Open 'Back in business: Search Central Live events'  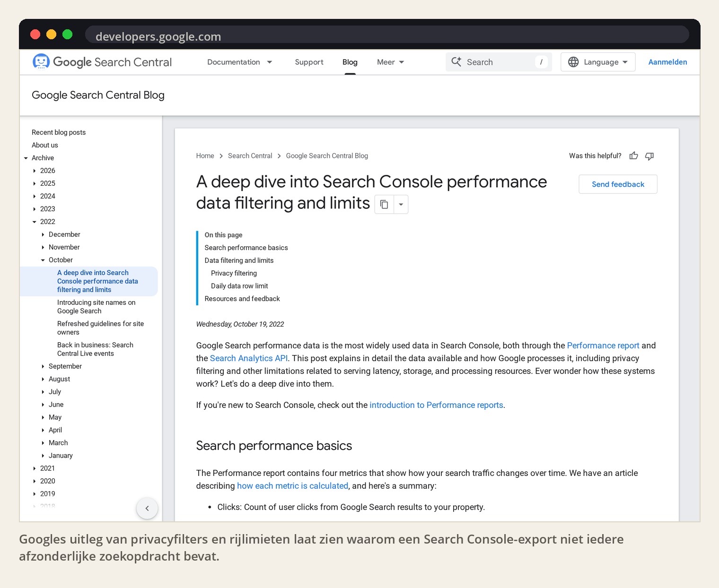tap(95, 349)
